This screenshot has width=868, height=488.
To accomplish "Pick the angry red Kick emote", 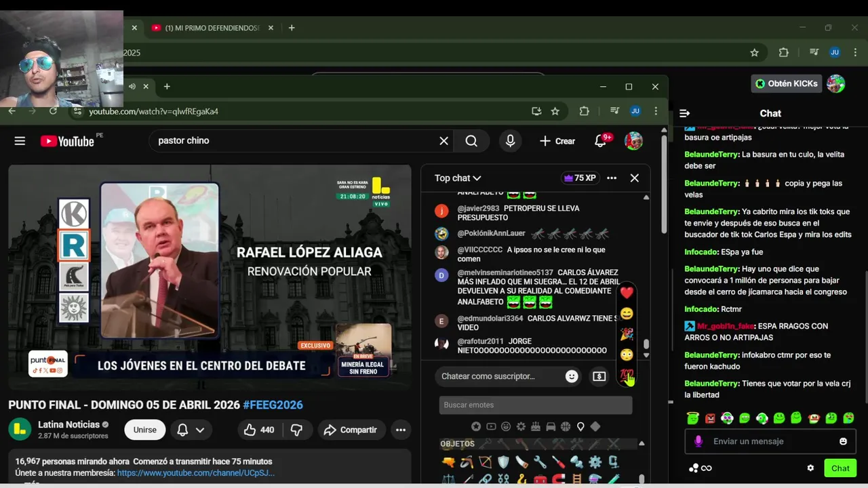I will (710, 418).
